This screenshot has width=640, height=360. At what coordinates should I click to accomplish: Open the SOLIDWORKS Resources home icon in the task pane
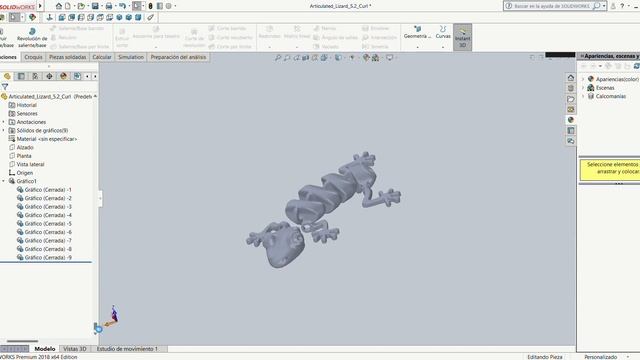pos(571,78)
